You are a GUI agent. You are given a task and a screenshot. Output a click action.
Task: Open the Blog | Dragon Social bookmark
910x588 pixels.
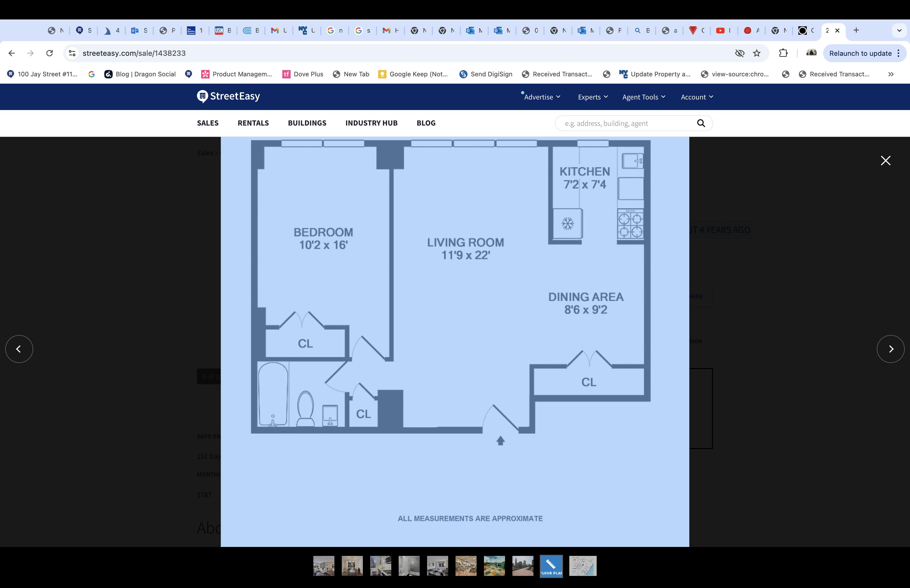141,74
